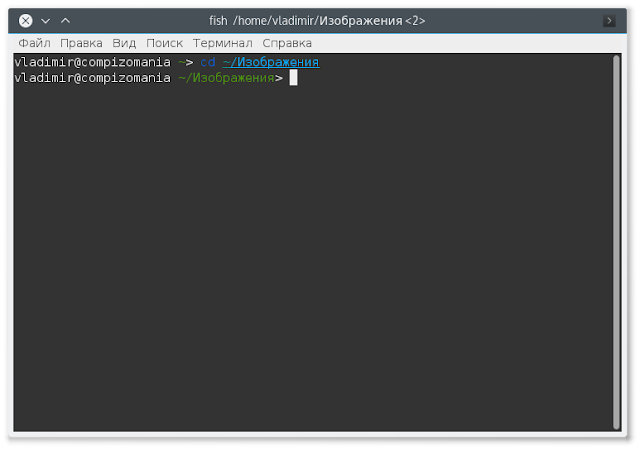640x450 pixels.
Task: Maximize window with the up chevron icon
Action: pos(65,20)
